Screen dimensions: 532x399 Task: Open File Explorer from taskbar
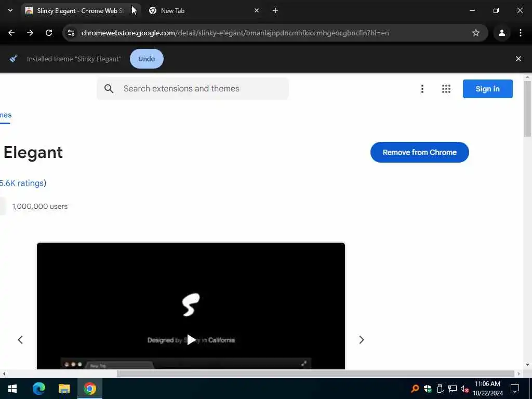click(64, 389)
